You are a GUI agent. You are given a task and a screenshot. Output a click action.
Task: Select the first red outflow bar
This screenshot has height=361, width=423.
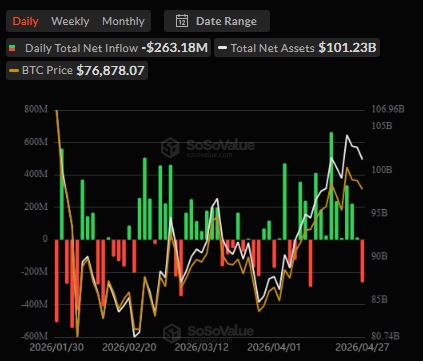[57, 281]
